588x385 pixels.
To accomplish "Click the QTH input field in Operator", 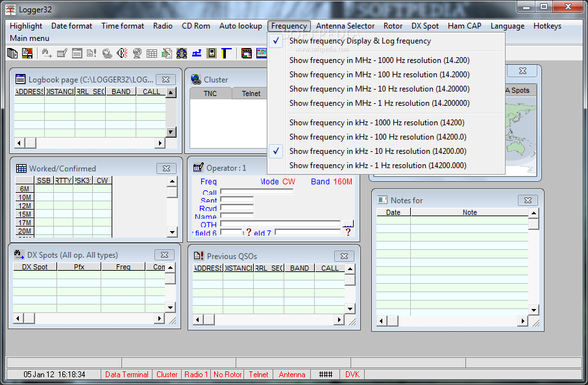I will pos(280,224).
